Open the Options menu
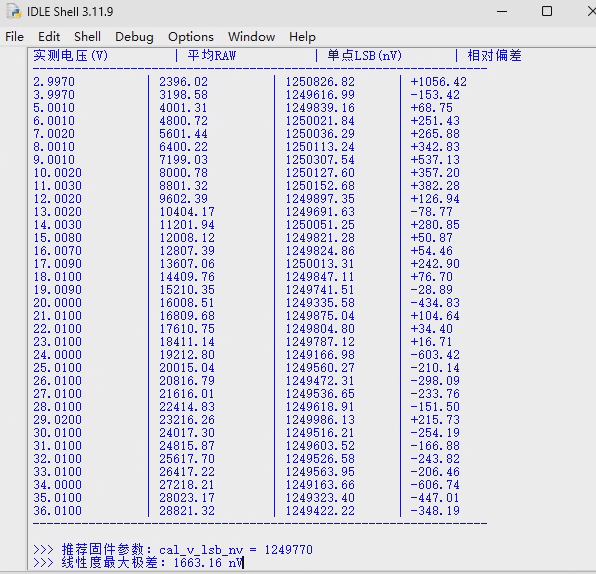 (x=191, y=37)
